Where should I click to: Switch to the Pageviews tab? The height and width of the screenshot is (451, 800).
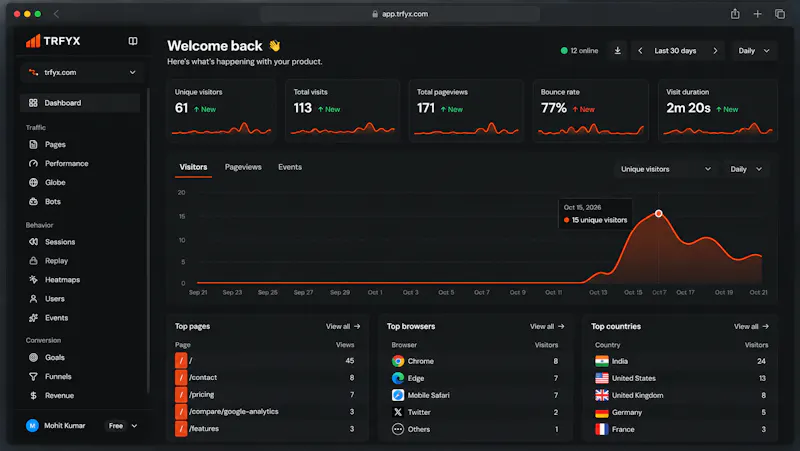pos(243,167)
